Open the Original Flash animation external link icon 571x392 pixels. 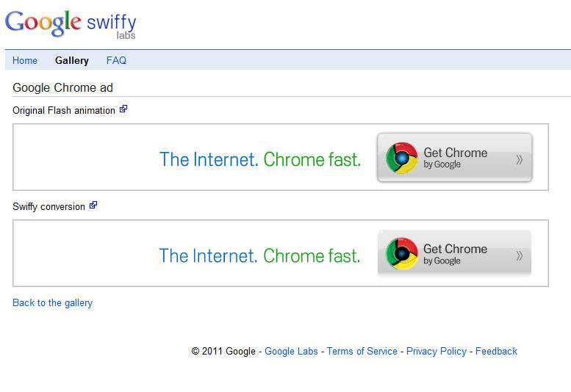(x=123, y=109)
